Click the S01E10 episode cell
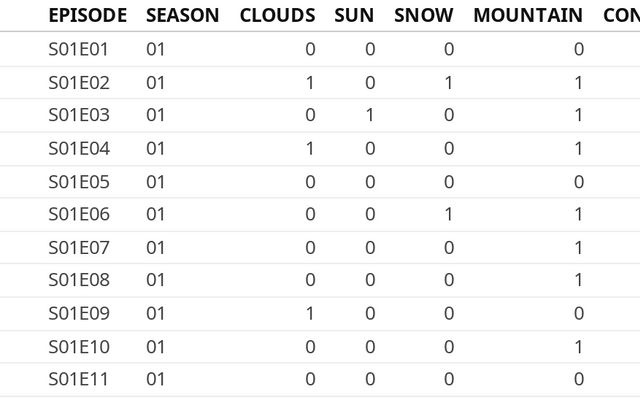The height and width of the screenshot is (400, 640). [x=79, y=346]
